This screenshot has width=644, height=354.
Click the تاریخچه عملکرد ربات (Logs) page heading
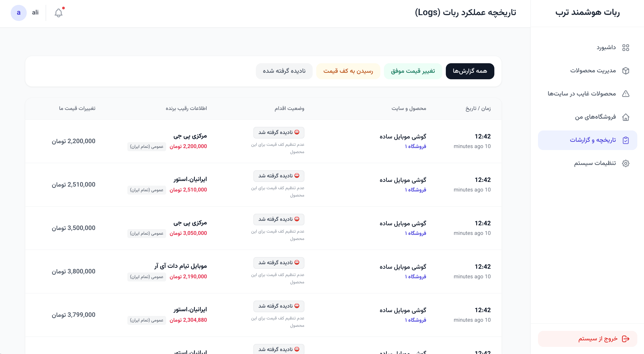click(465, 12)
